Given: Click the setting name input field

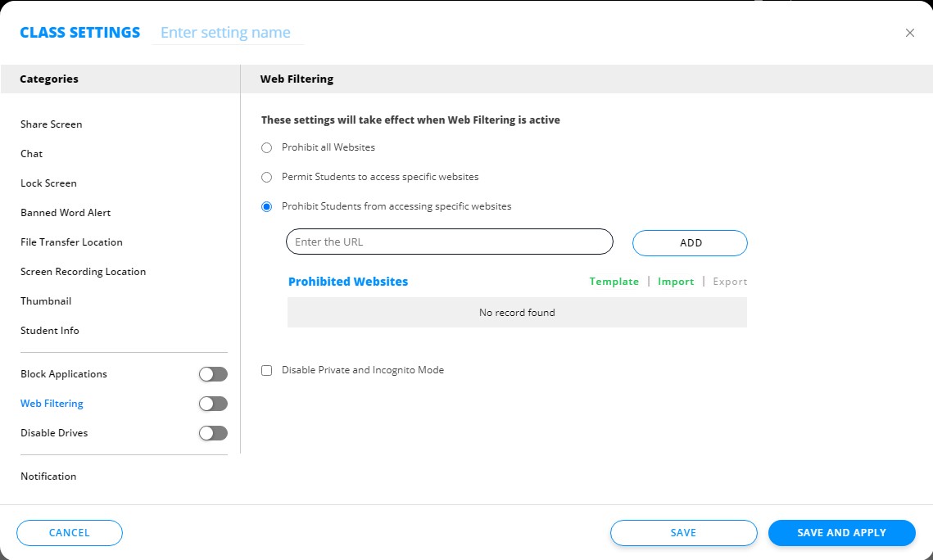Looking at the screenshot, I should point(227,33).
